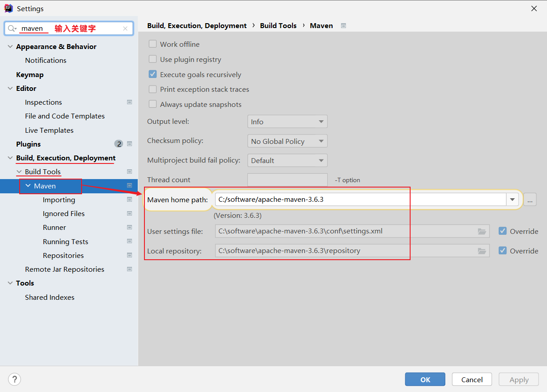Click the help question mark icon
This screenshot has width=547, height=392.
click(14, 379)
